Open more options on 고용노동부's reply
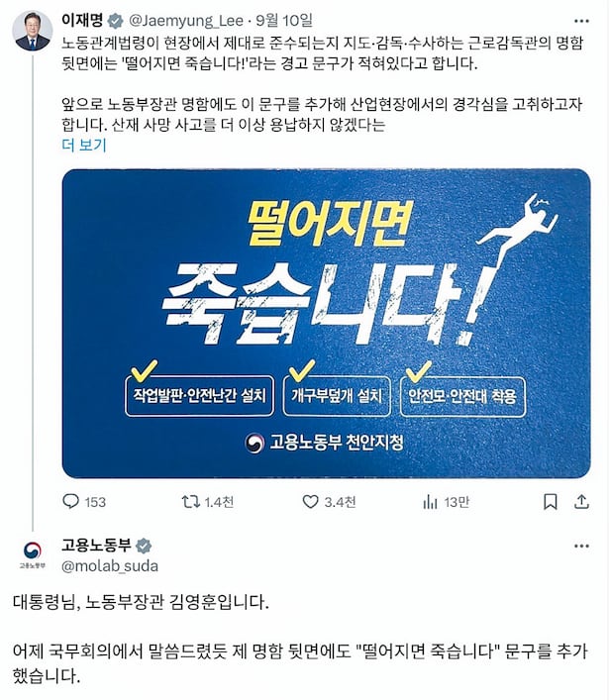Image resolution: width=610 pixels, height=700 pixels. click(581, 546)
